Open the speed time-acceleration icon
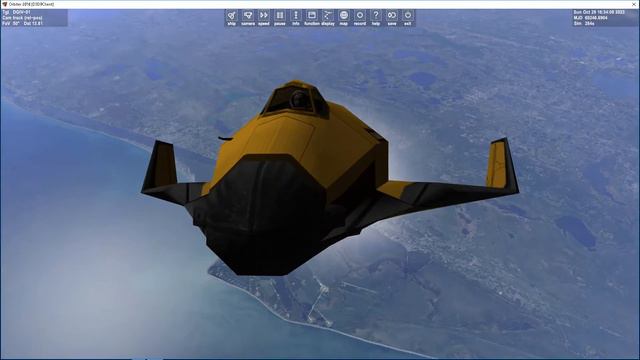Screen dimensions: 640x360 [x=264, y=16]
